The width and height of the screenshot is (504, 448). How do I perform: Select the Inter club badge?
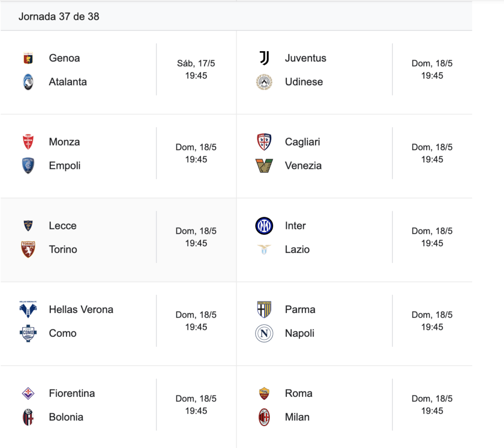264,226
